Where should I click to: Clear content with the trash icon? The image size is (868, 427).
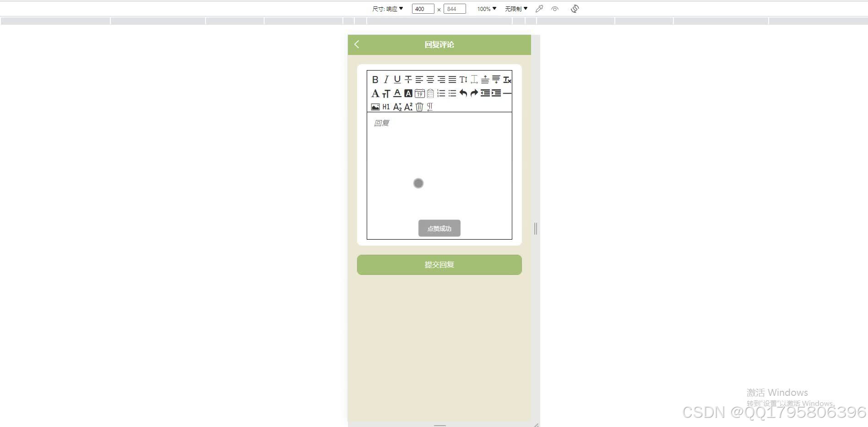(419, 108)
